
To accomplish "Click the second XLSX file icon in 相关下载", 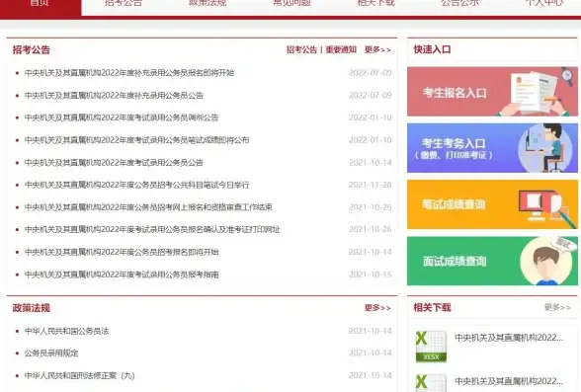I will click(x=431, y=383).
